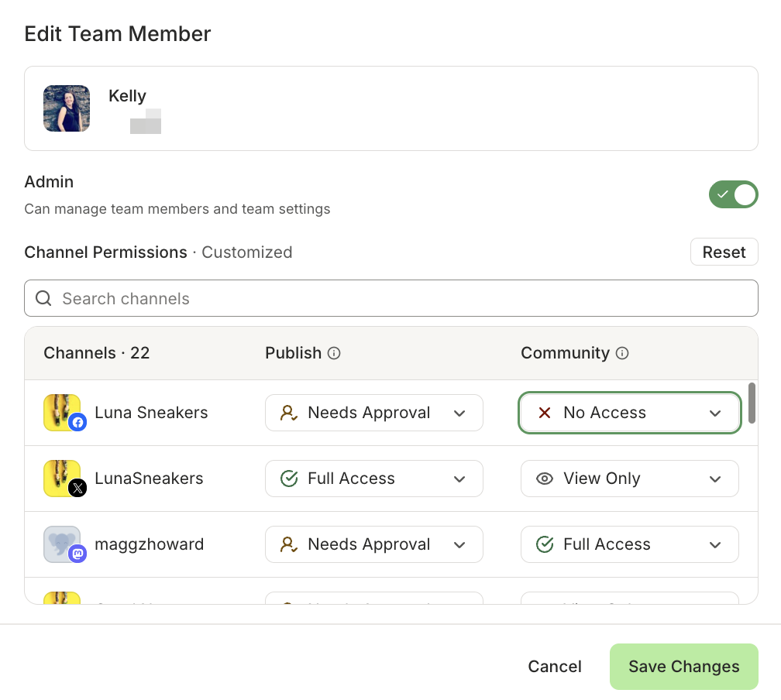Click the "Customized" permissions status text

click(x=246, y=252)
